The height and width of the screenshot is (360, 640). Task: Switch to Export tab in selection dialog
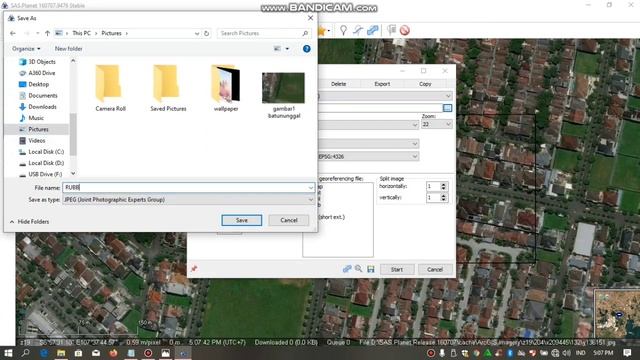382,84
